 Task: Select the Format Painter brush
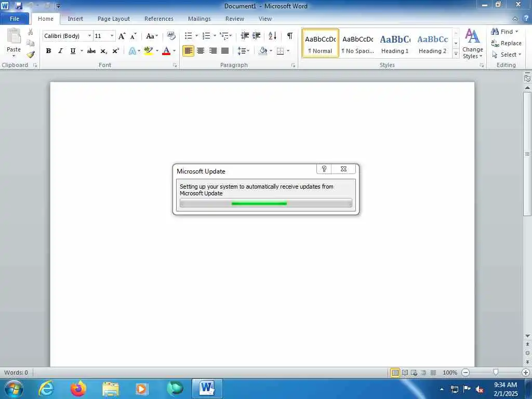[31, 54]
